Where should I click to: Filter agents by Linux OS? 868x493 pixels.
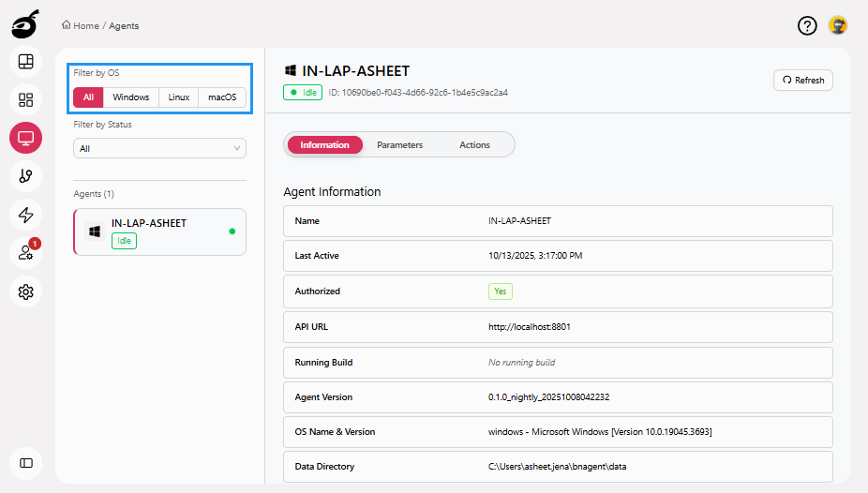click(x=178, y=97)
